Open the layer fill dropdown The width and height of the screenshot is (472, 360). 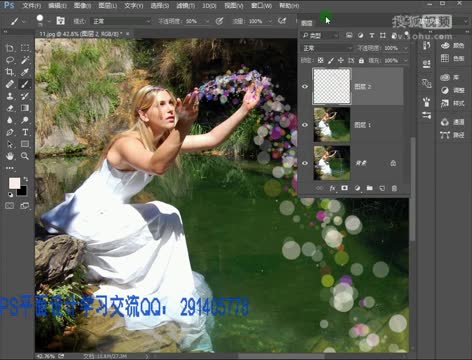pyautogui.click(x=406, y=61)
